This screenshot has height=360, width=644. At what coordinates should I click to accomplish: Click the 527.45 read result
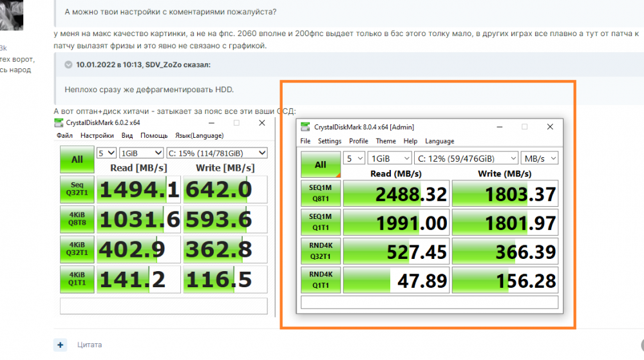[396, 251]
